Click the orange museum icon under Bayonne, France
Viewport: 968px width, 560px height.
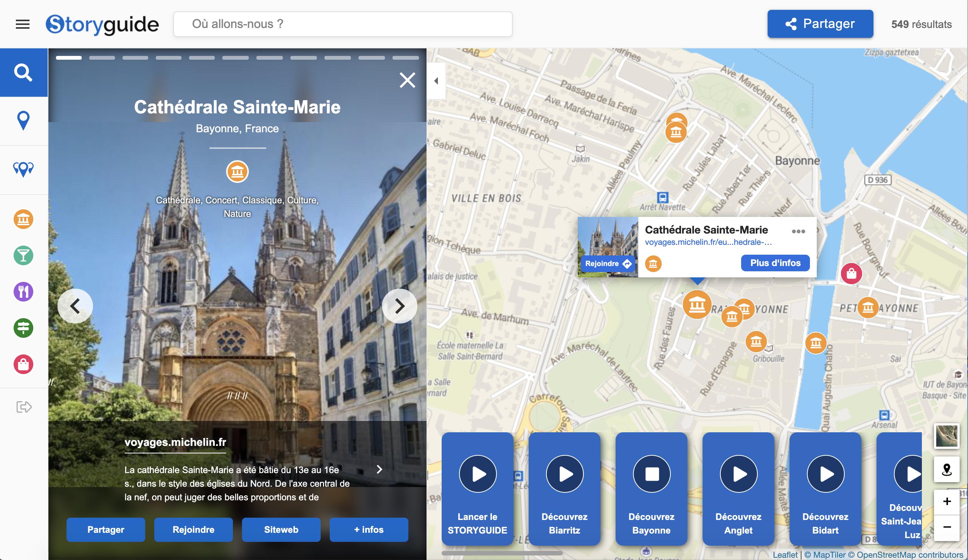(237, 172)
